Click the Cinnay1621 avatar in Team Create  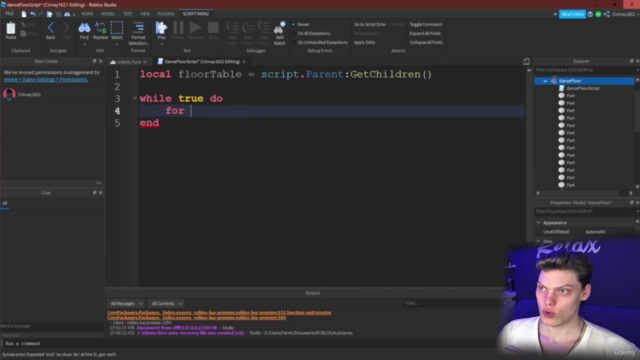tap(9, 94)
